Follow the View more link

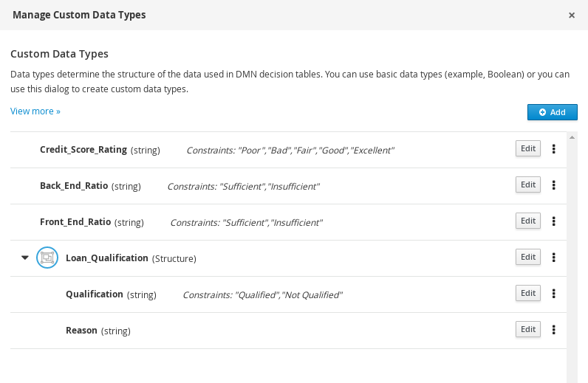point(35,111)
